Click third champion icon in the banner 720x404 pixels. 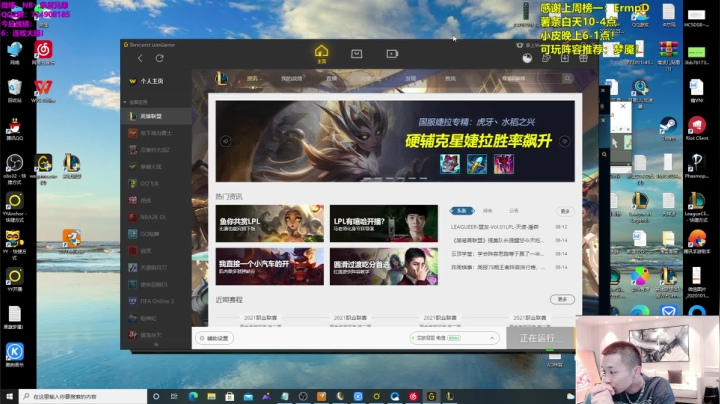[503, 164]
